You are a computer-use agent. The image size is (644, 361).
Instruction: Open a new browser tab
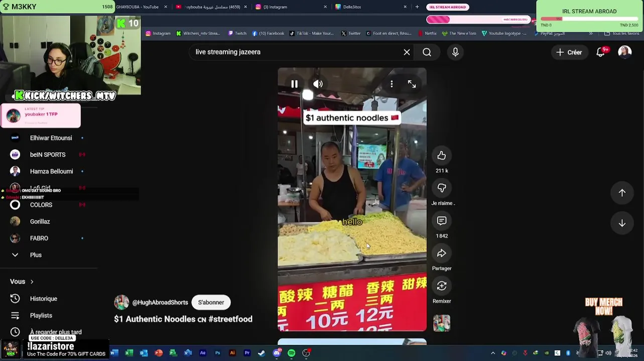click(x=417, y=7)
